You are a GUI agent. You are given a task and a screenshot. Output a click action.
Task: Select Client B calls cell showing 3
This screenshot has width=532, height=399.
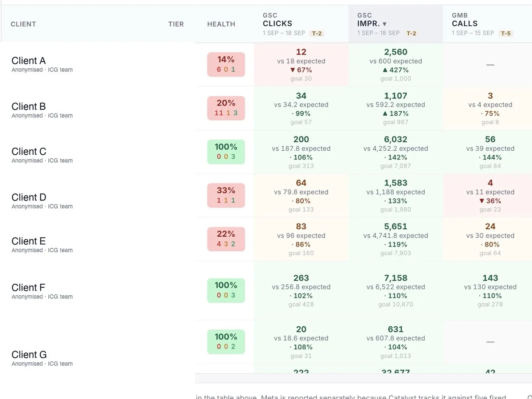(487, 109)
